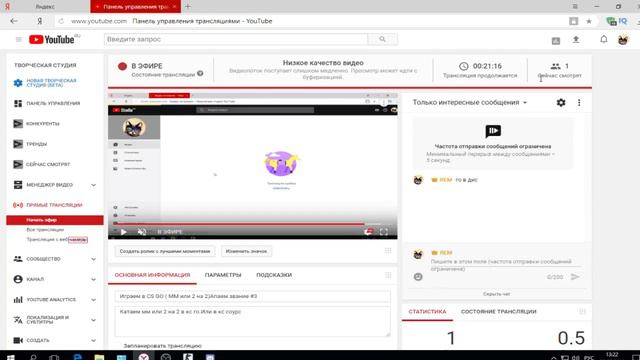640x360 pixels.
Task: Open the YouTube hamburger guide menu
Action: pos(18,40)
